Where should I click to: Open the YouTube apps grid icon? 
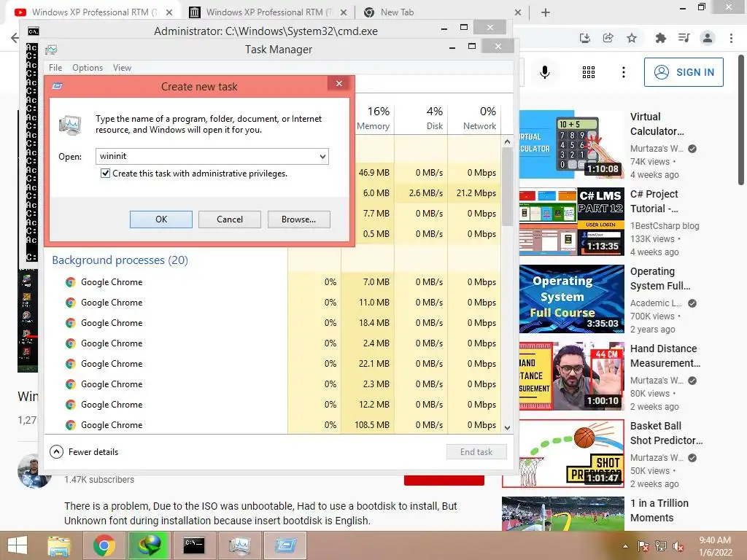point(589,72)
